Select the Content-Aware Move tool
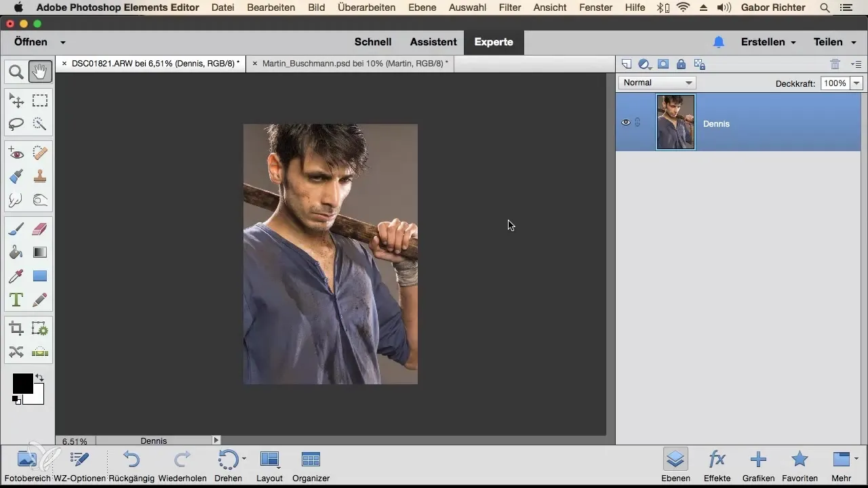 16,352
